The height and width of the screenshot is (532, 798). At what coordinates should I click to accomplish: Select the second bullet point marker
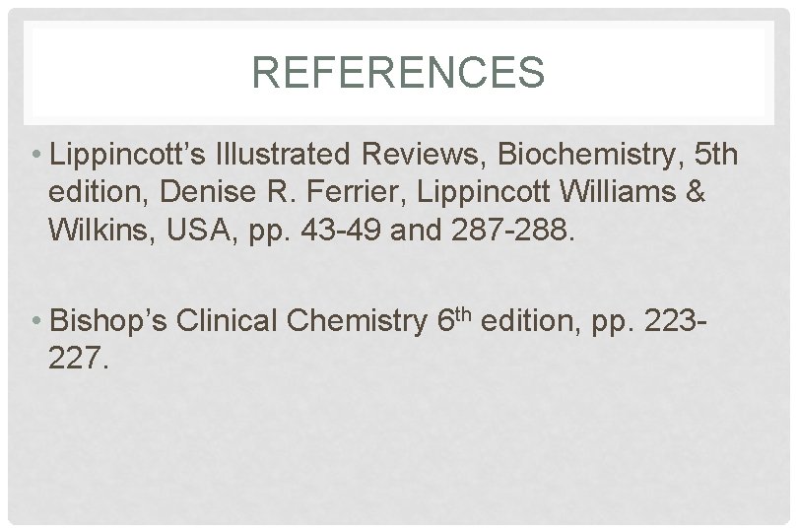tap(35, 321)
